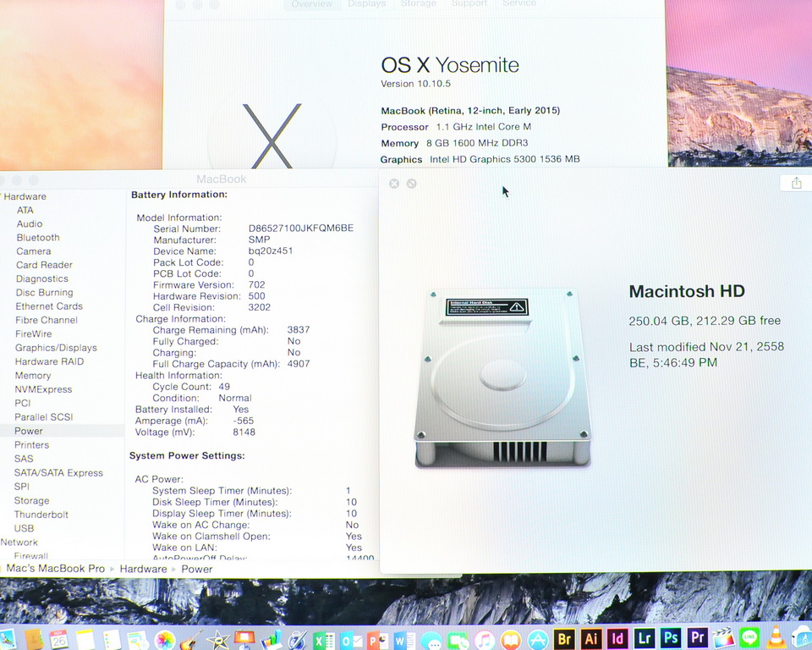Open the LINE app from the Dock
The image size is (812, 650).
point(749,637)
